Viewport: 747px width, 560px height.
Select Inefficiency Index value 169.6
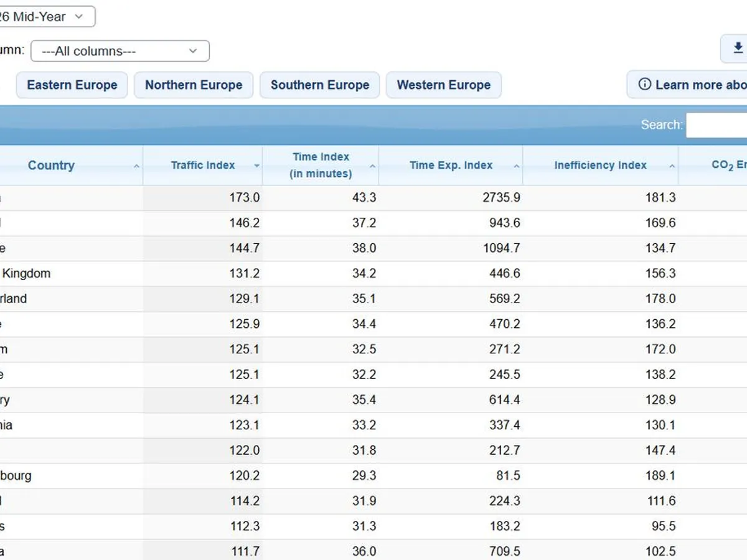coord(660,223)
